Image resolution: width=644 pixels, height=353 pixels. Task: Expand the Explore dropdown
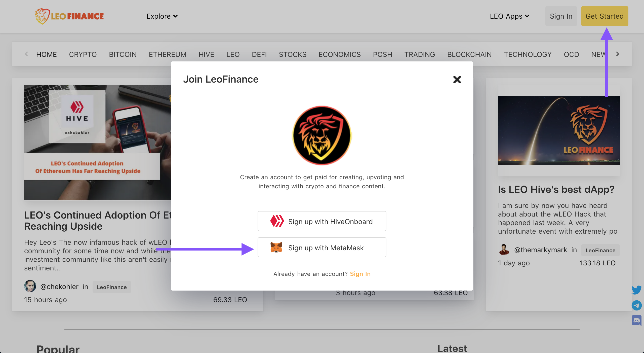point(162,16)
